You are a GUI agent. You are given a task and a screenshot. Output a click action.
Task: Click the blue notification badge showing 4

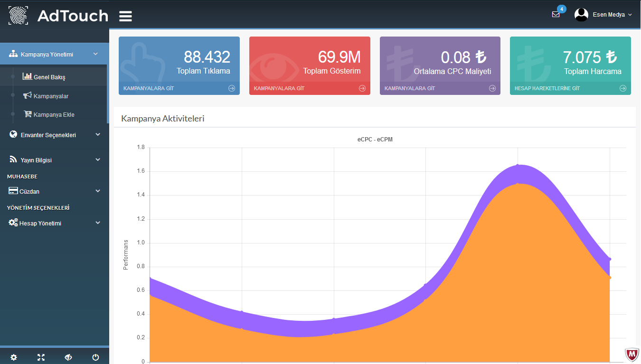[x=562, y=9]
